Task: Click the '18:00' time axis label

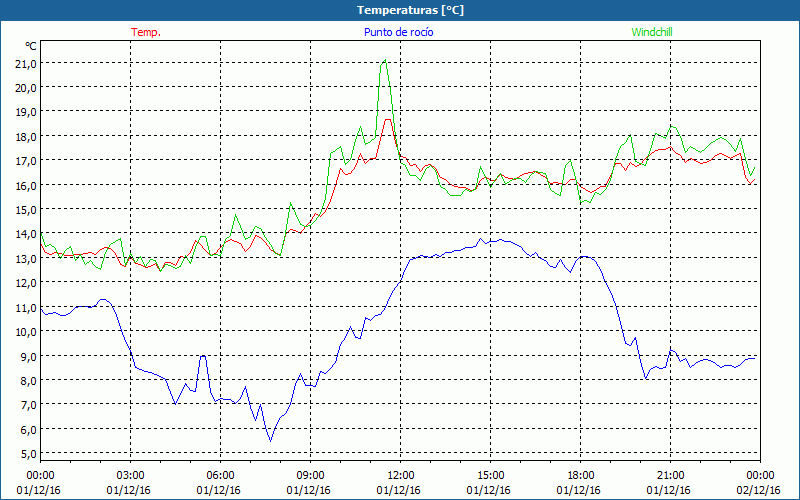Action: [x=581, y=476]
